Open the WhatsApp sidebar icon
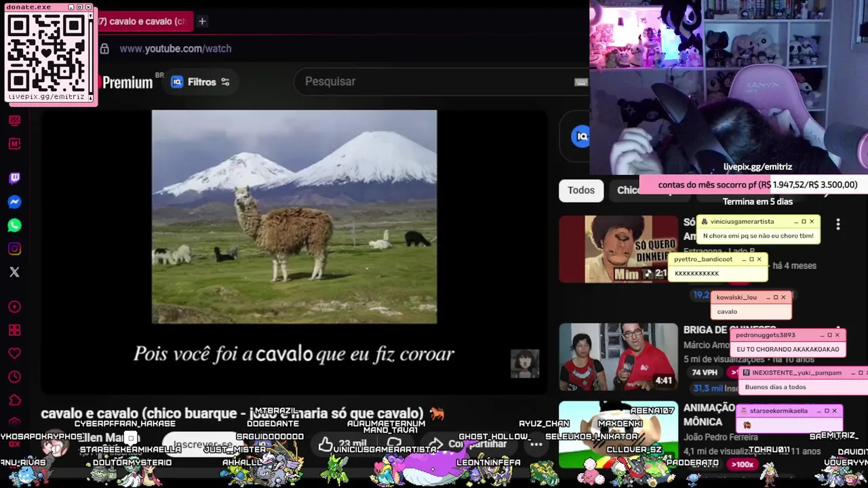This screenshot has height=488, width=868. 14,225
